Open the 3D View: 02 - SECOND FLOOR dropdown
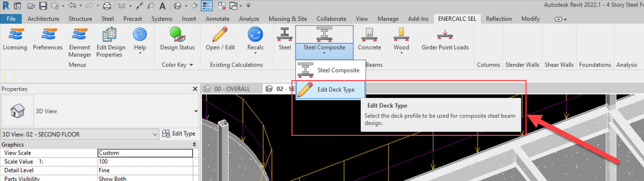 click(x=155, y=134)
